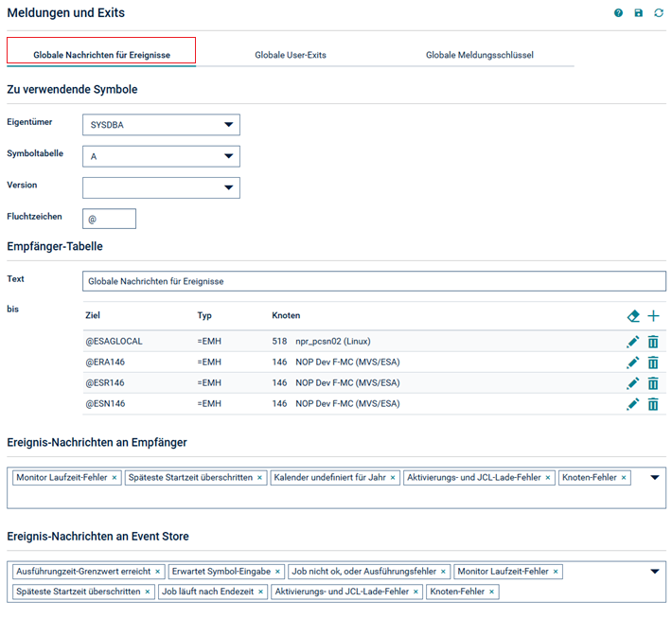Click the Knoten column header
The width and height of the screenshot is (672, 619).
(286, 315)
